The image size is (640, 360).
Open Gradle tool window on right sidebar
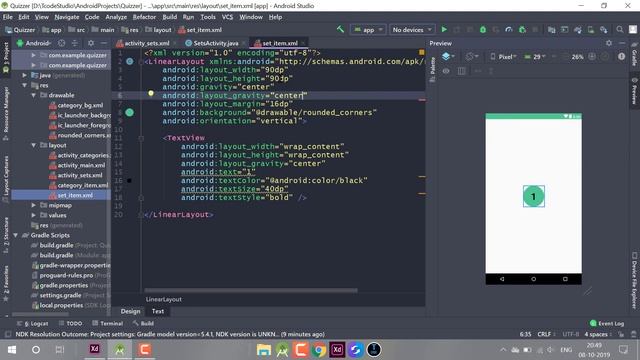pyautogui.click(x=634, y=53)
